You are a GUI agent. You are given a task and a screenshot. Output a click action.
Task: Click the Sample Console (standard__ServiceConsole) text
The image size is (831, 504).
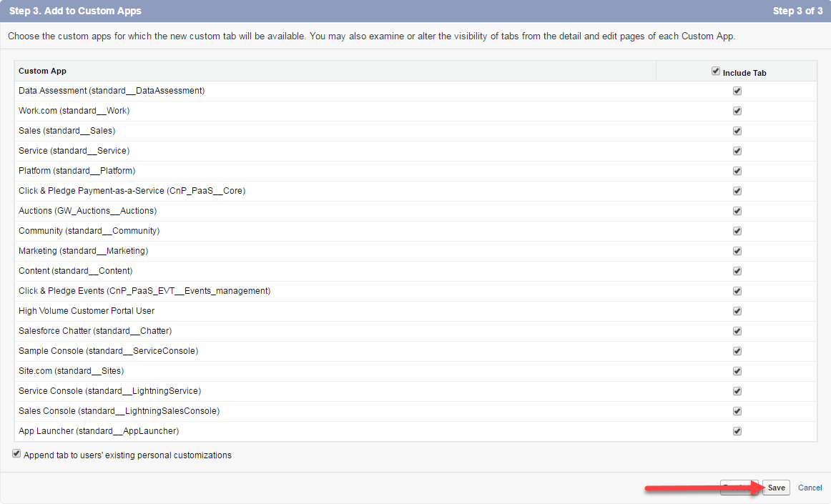108,351
